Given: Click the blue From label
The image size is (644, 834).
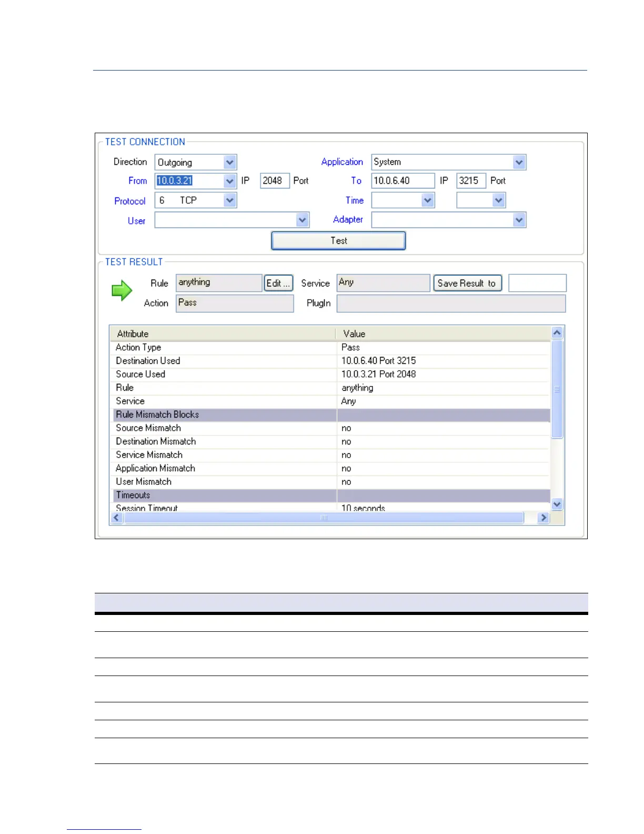Looking at the screenshot, I should point(138,181).
